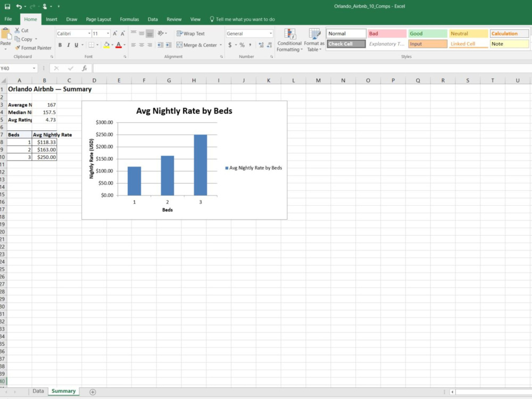Click the Save icon in the quick access toolbar
This screenshot has height=399, width=532.
[x=7, y=6]
